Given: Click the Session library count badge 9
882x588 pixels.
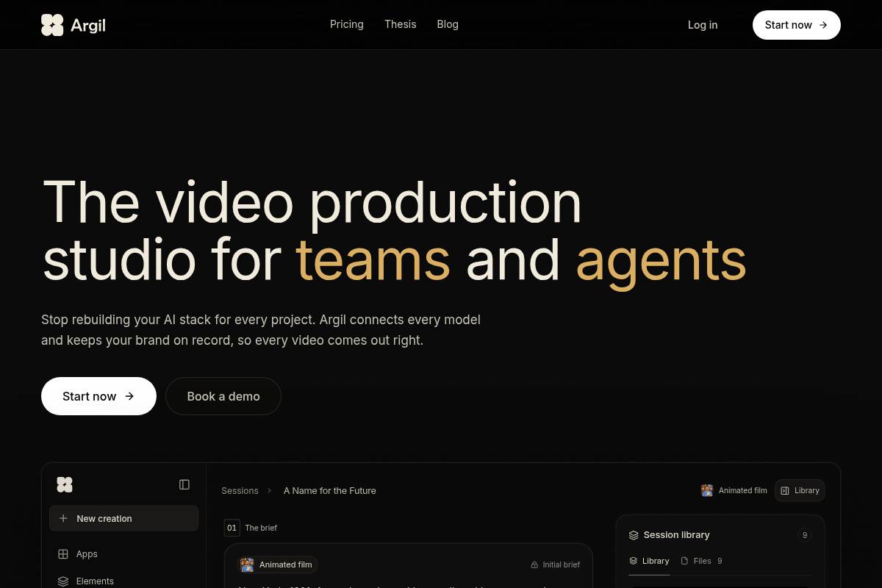Looking at the screenshot, I should (x=805, y=535).
